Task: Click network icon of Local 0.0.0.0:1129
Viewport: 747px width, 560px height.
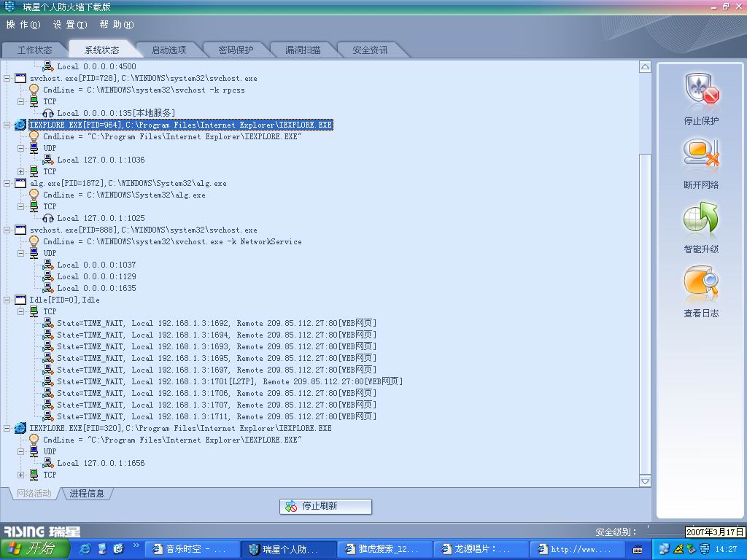Action: tap(48, 276)
